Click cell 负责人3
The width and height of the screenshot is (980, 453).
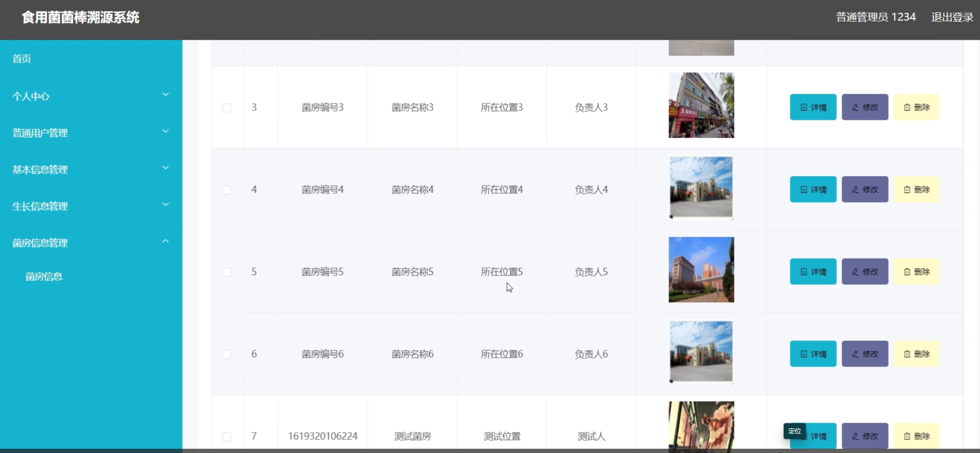coord(591,107)
